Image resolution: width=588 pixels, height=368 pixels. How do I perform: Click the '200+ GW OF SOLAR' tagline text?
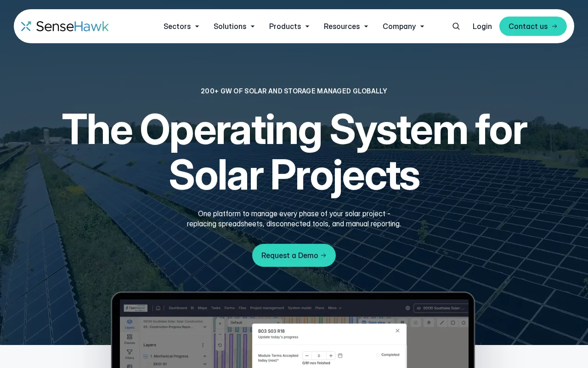pyautogui.click(x=294, y=91)
